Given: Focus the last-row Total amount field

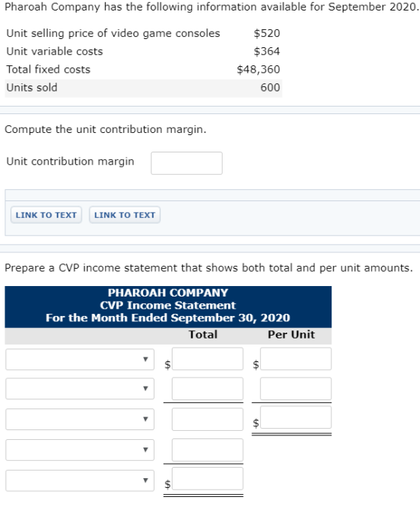Looking at the screenshot, I should (207, 479).
